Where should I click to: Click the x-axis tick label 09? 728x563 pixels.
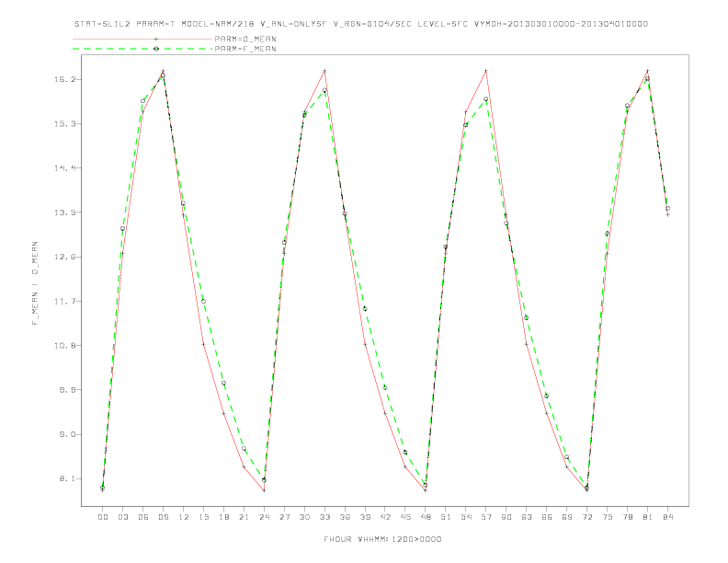pos(163,517)
